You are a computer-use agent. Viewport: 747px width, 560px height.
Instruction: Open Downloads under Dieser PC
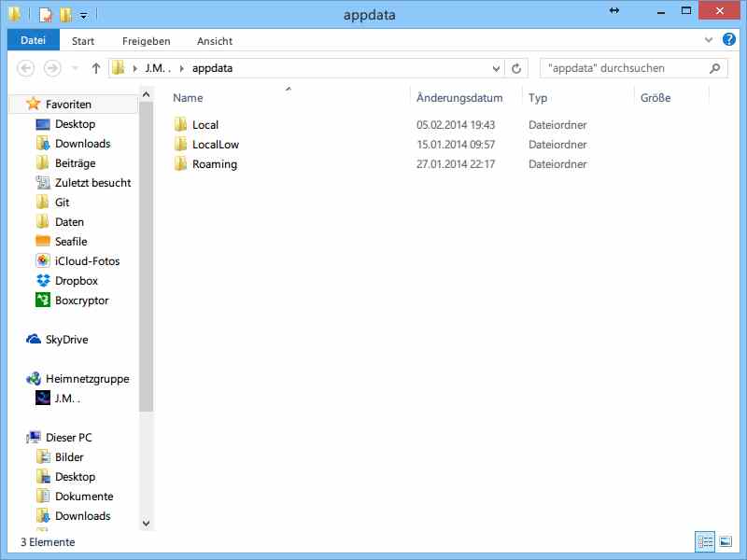pyautogui.click(x=82, y=516)
